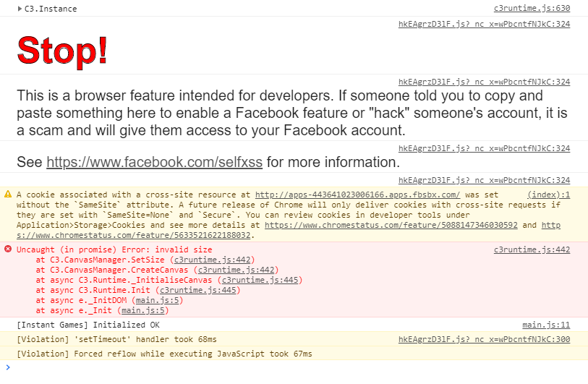Open main.js:5 link in _InitDOM frame
This screenshot has width=588, height=384.
(x=157, y=300)
